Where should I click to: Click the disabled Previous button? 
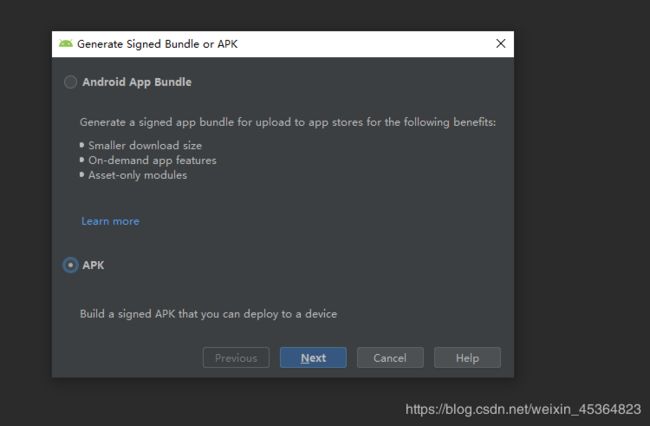(x=236, y=358)
